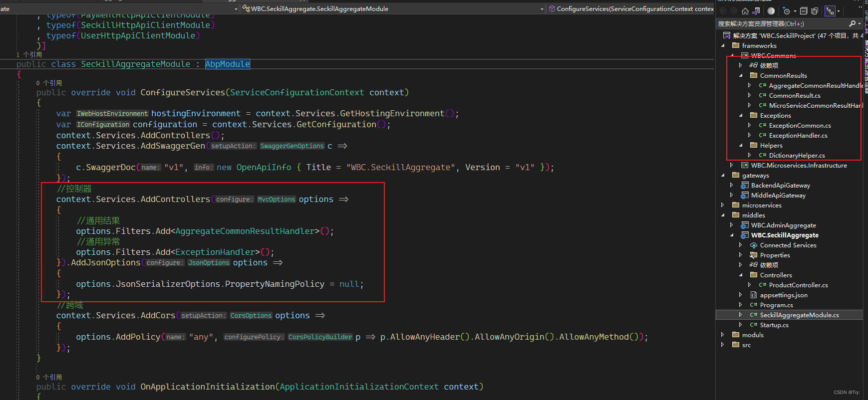Screen dimensions: 868x400
Task: Collapse the frameworks folder
Action: coord(723,45)
